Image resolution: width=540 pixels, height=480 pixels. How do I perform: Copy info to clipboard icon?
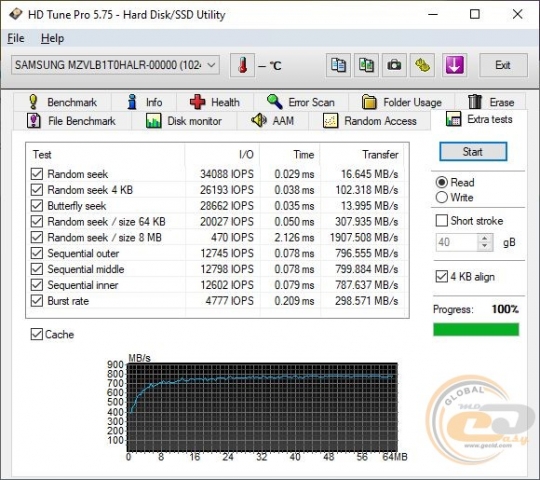pos(338,65)
